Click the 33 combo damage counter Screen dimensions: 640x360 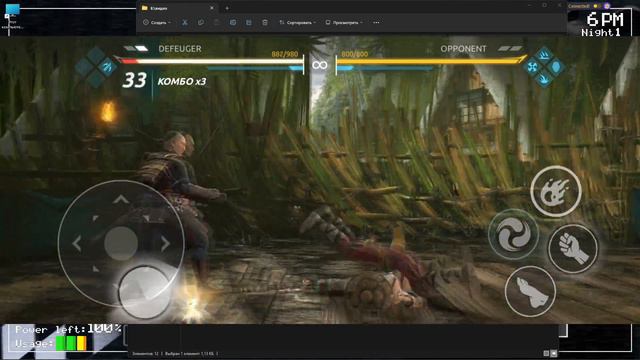click(134, 80)
